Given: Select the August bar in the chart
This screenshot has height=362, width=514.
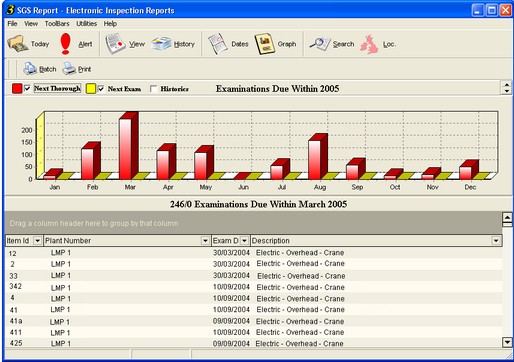Looking at the screenshot, I should pyautogui.click(x=318, y=157).
